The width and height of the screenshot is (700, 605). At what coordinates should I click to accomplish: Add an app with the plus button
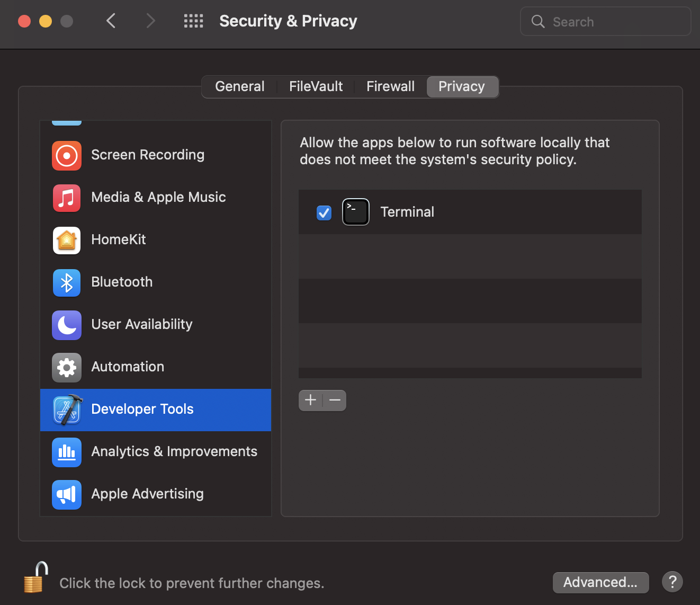[x=311, y=400]
